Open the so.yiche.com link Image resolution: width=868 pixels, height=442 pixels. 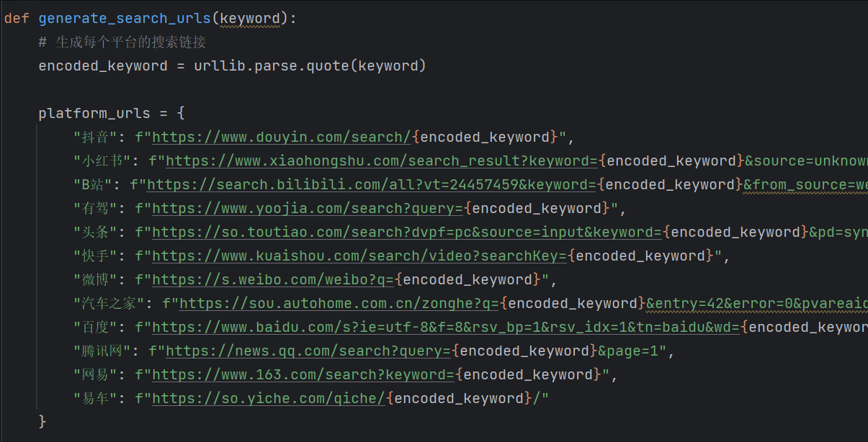[269, 399]
